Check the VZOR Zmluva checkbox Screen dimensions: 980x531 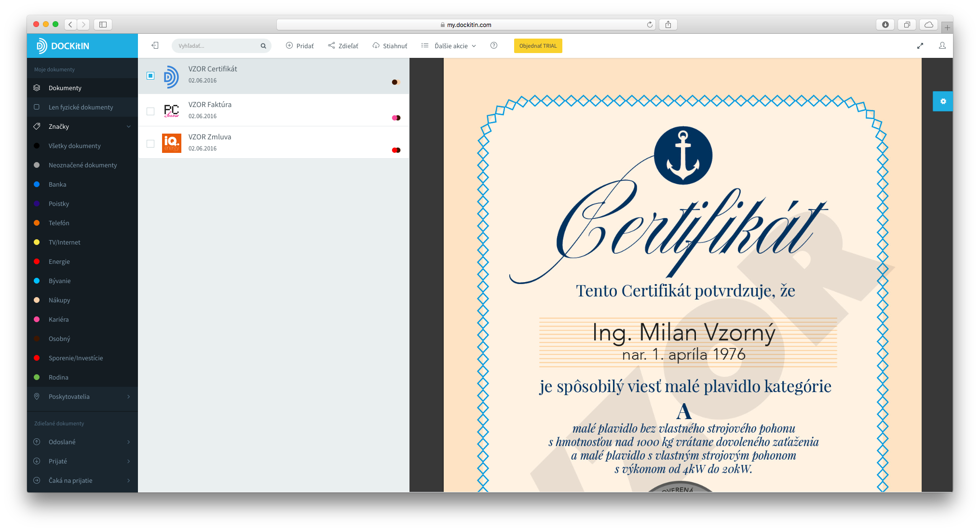tap(150, 144)
